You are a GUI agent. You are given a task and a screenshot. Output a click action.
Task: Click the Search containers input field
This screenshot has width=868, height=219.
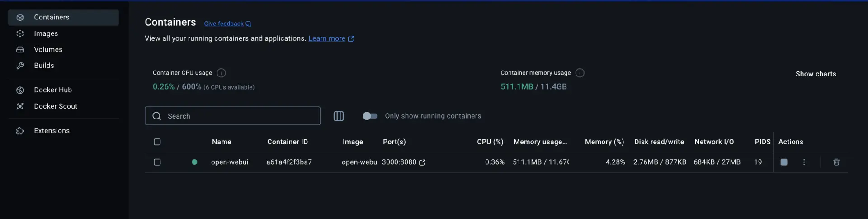click(x=232, y=116)
